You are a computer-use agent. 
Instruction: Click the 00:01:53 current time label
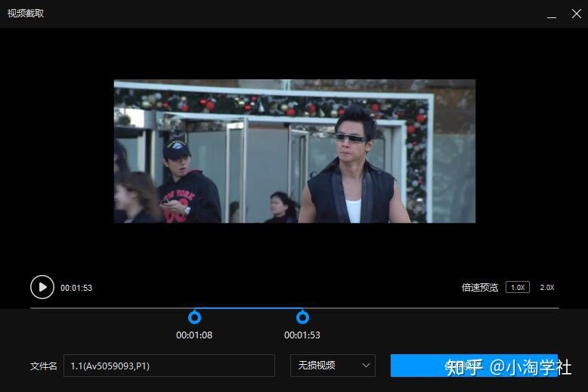(x=76, y=288)
